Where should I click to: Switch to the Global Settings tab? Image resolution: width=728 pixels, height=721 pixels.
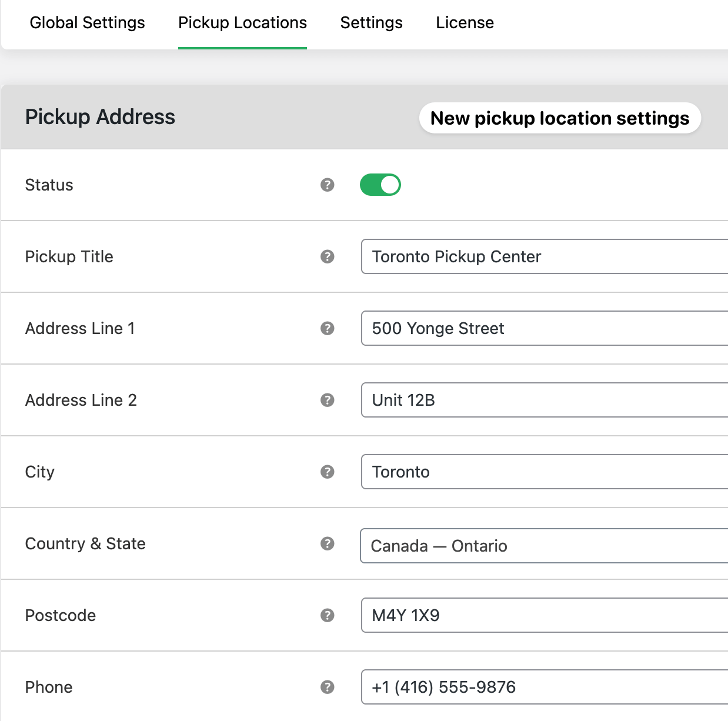87,23
